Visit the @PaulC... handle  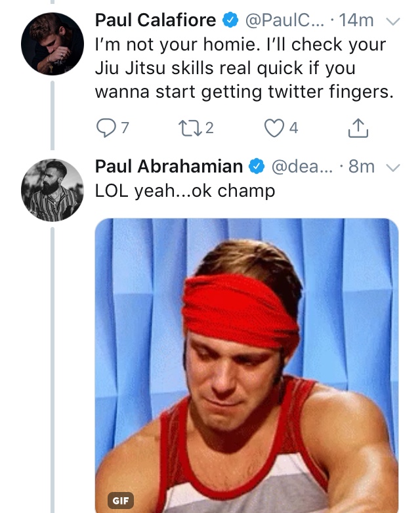pos(284,20)
